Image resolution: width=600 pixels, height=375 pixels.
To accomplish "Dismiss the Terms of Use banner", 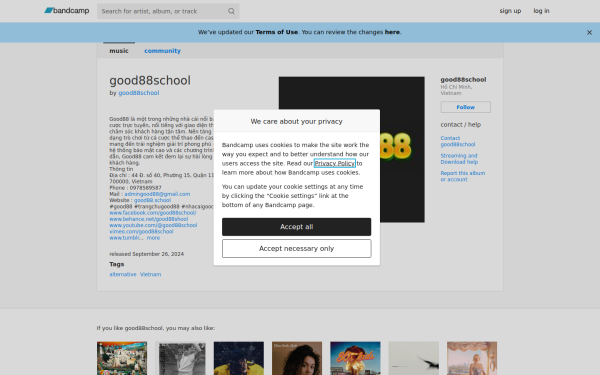I will click(589, 33).
